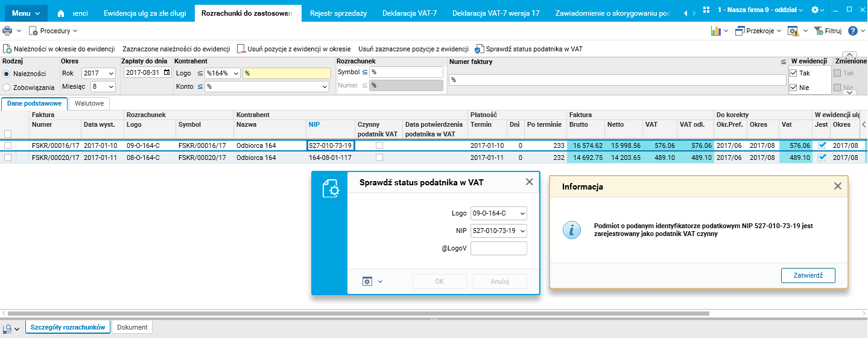The height and width of the screenshot is (338, 868).
Task: Click Usuń zaznaczone pozycje z ewidencji
Action: pyautogui.click(x=413, y=49)
